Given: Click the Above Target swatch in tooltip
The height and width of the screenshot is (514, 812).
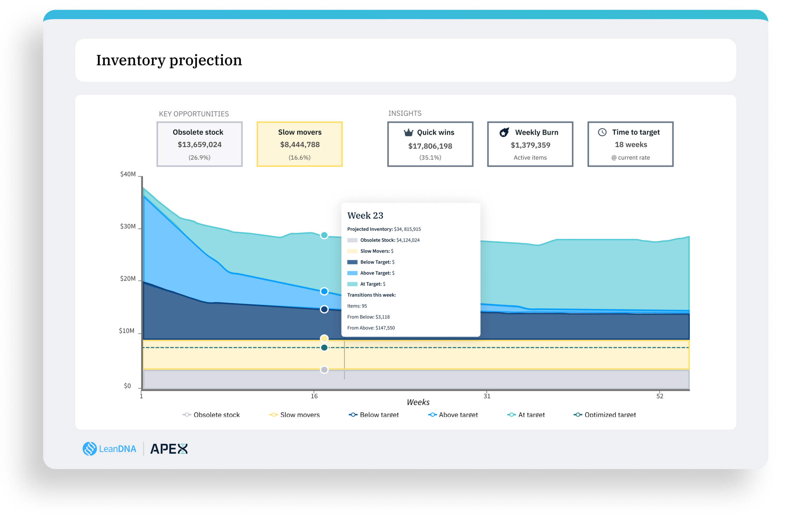Looking at the screenshot, I should click(352, 273).
